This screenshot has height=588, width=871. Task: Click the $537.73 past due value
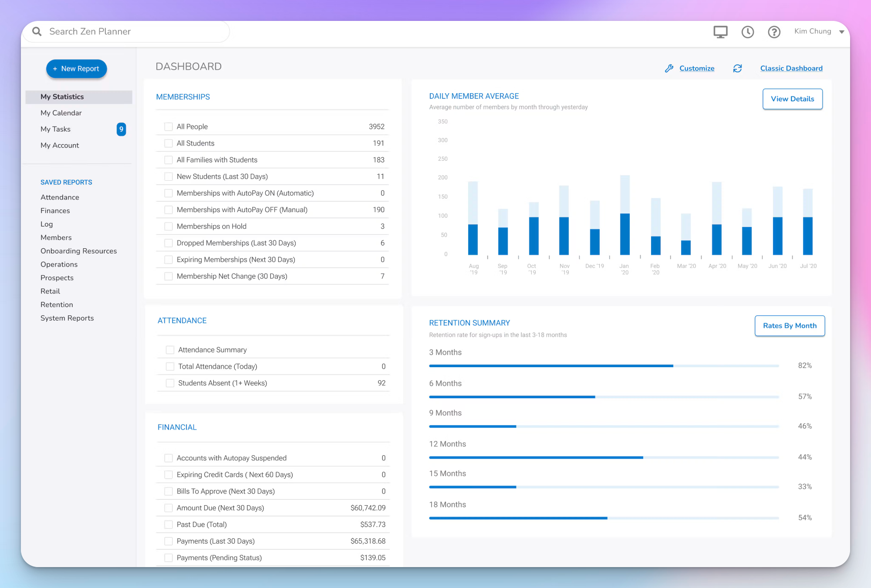pos(373,524)
